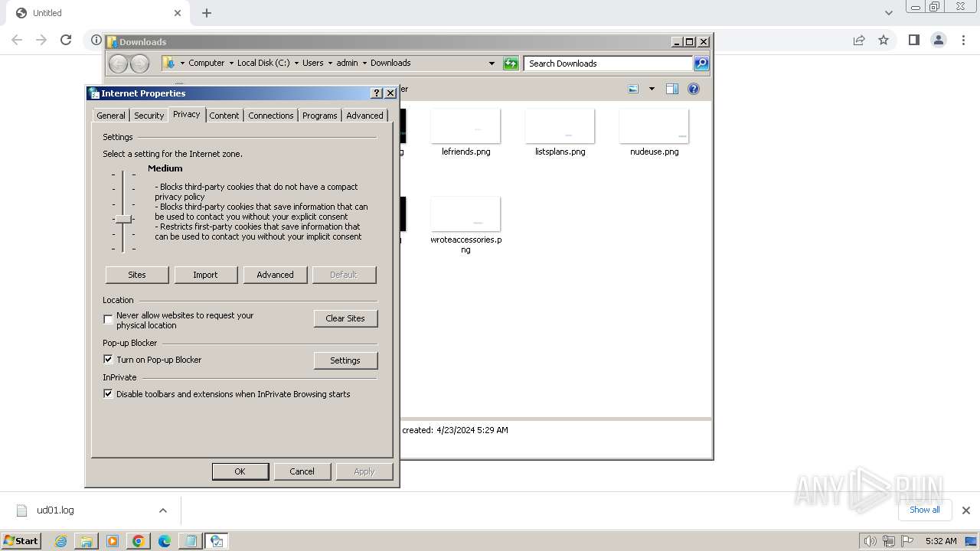Click the Action Center flag tray icon

tap(906, 541)
